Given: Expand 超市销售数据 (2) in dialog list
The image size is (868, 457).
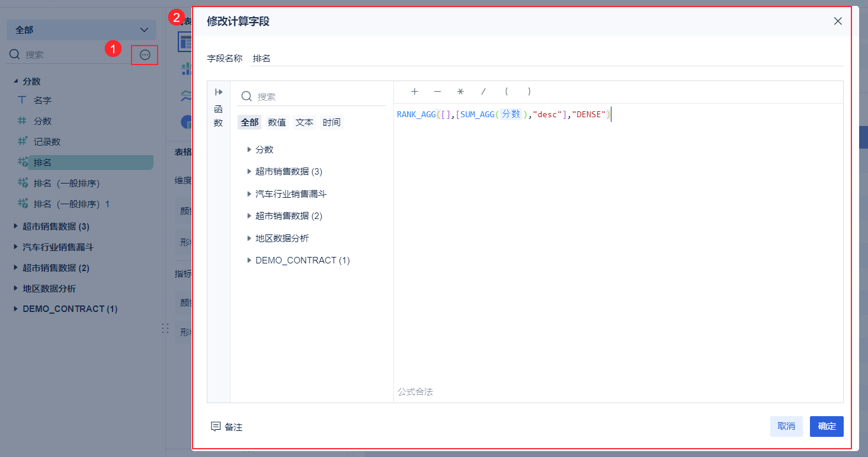Looking at the screenshot, I should pos(249,216).
